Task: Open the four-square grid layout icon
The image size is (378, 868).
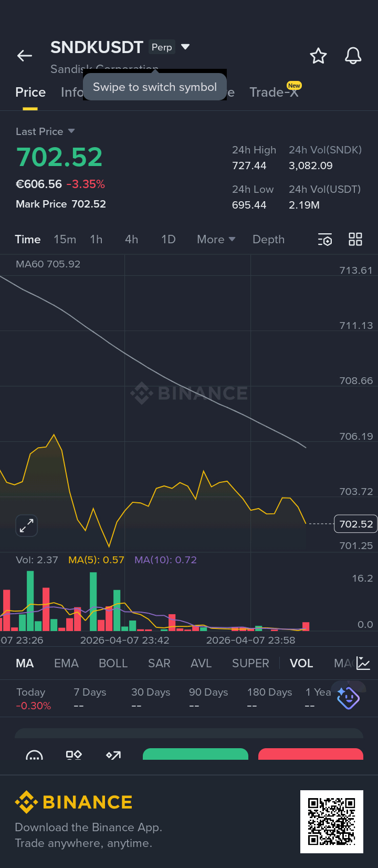Action: pos(355,240)
